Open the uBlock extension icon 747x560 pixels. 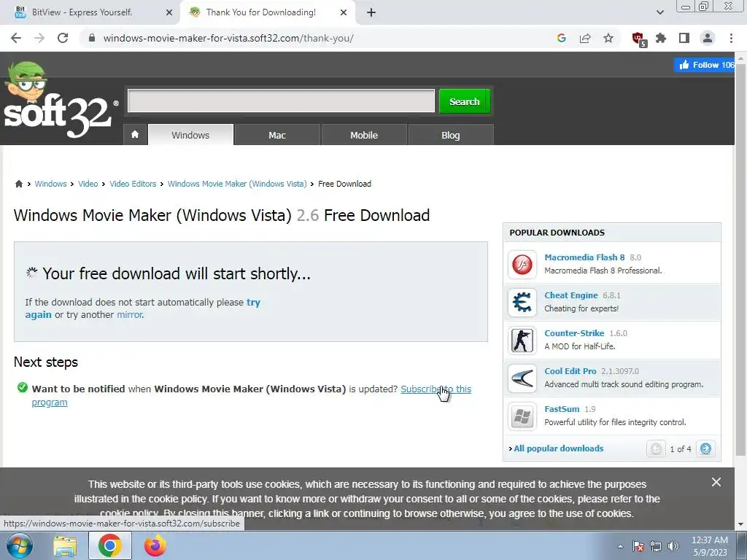click(x=638, y=39)
